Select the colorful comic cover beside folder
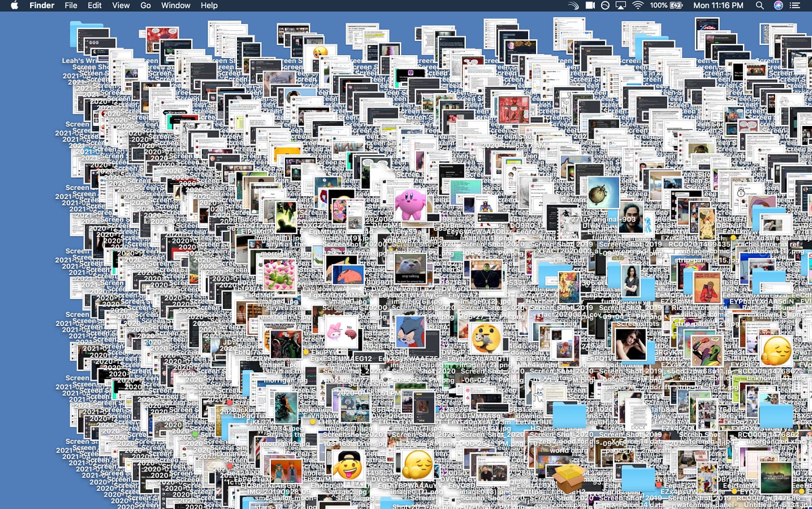The width and height of the screenshot is (812, 509). [569, 287]
